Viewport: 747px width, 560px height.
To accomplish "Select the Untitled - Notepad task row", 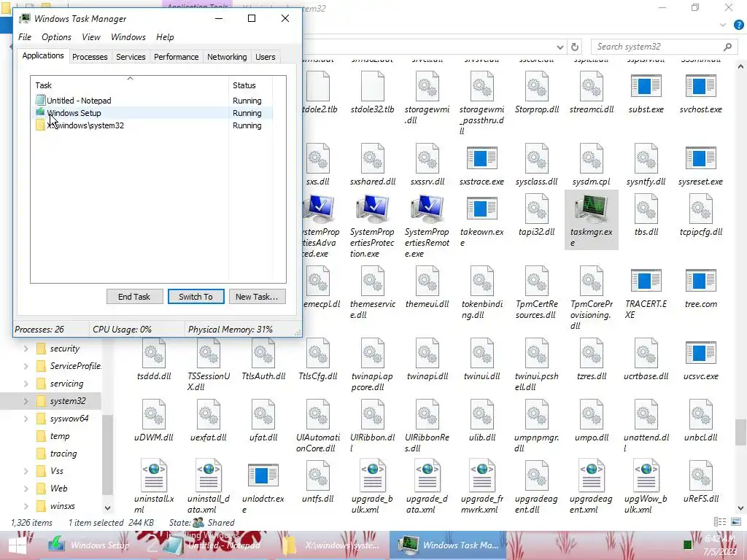I will pos(153,101).
